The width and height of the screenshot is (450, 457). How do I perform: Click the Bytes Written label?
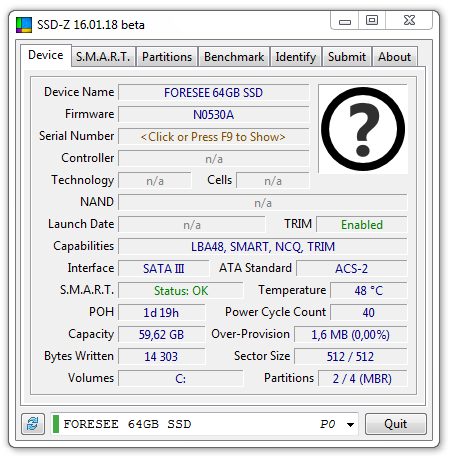pos(79,356)
